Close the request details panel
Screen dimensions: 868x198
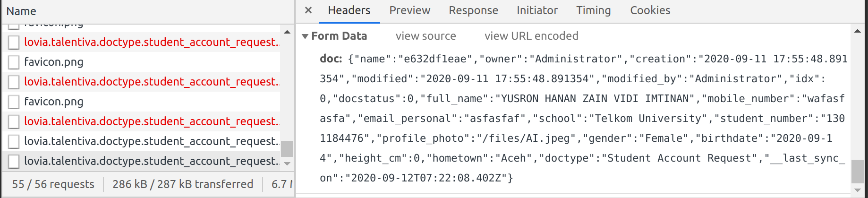[308, 10]
